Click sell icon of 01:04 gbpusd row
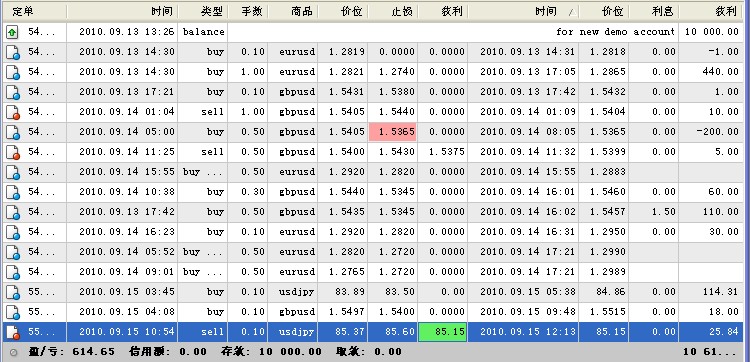 click(12, 112)
